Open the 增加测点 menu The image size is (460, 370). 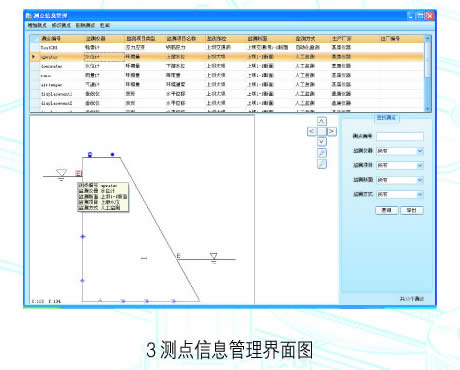coord(37,25)
